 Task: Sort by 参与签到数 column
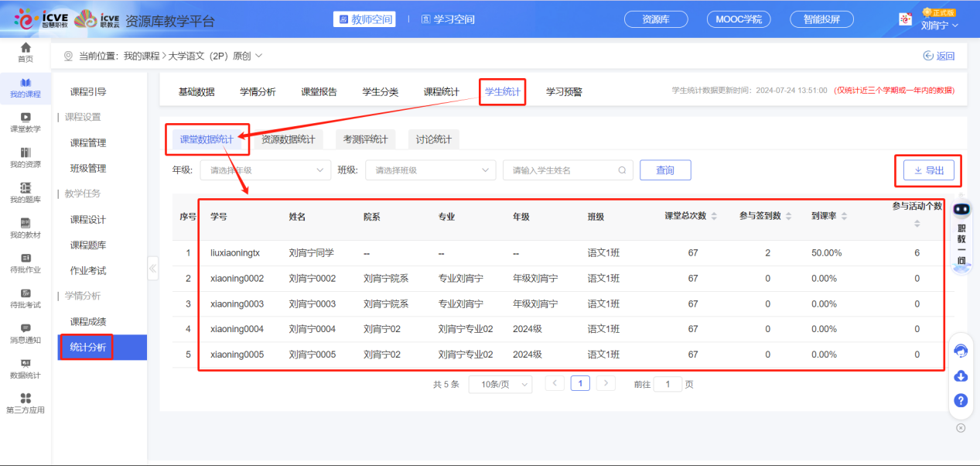[788, 217]
